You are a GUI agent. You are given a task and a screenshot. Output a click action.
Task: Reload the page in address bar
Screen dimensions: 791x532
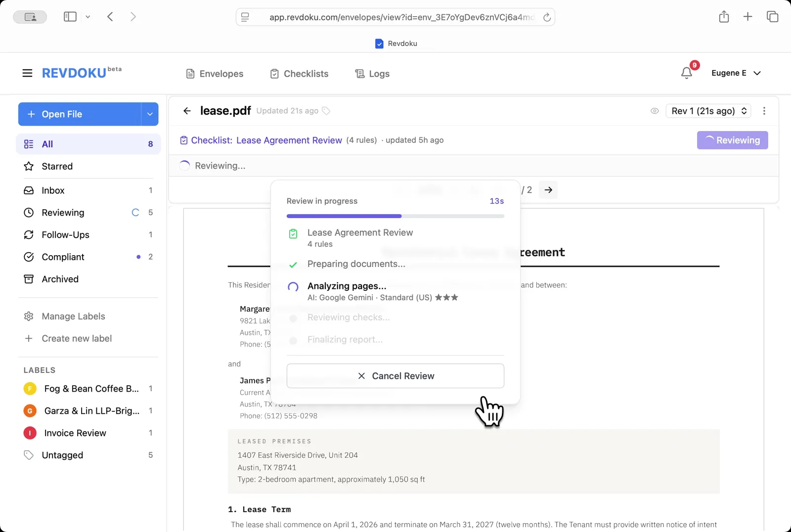(547, 17)
